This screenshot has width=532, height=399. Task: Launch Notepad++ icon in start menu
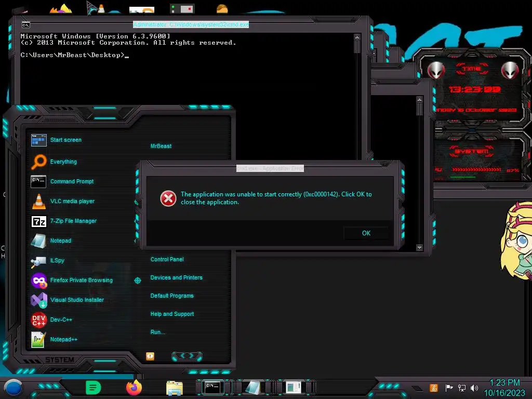click(38, 339)
